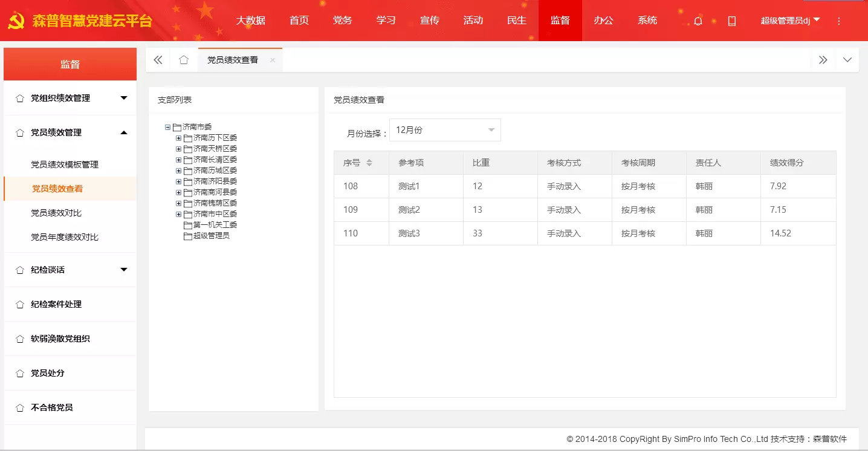Open the 大数据 top menu
This screenshot has height=451, width=868.
click(251, 21)
